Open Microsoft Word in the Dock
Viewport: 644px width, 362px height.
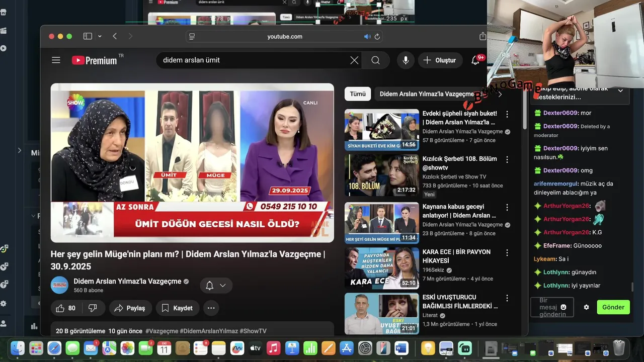pyautogui.click(x=401, y=348)
